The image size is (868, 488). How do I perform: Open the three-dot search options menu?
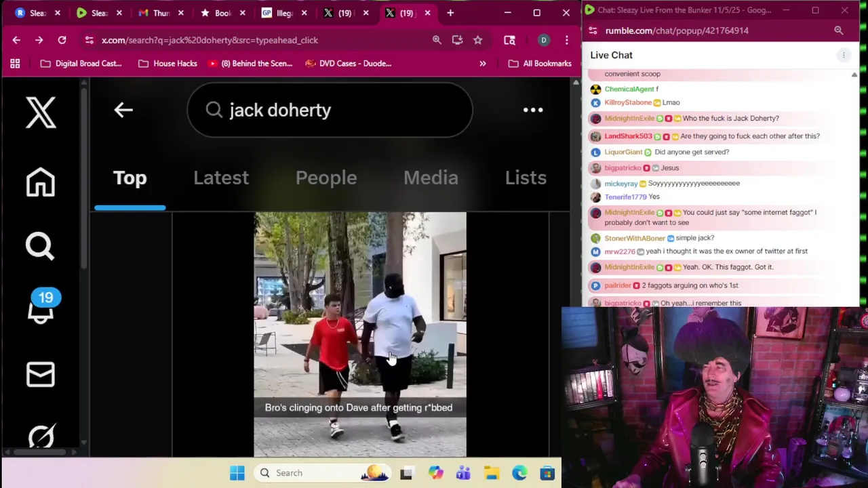point(533,110)
